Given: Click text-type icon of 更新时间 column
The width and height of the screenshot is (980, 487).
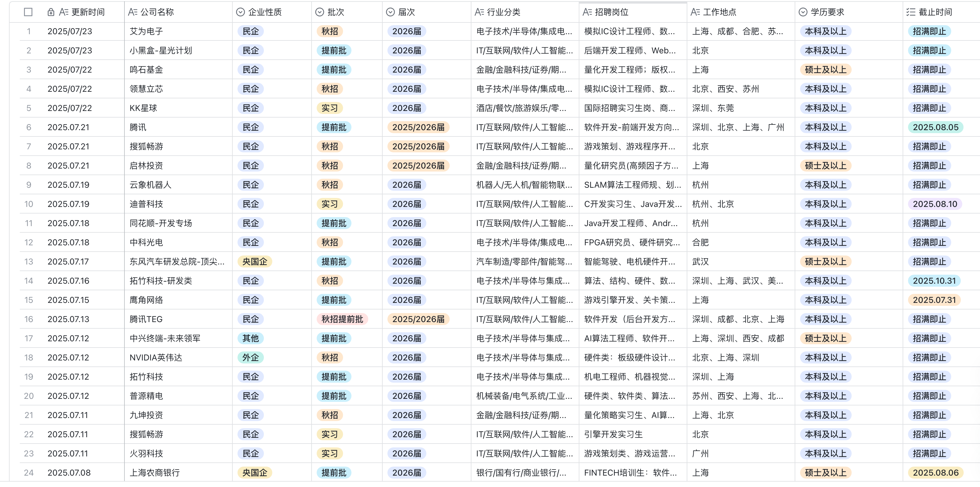Looking at the screenshot, I should pos(64,12).
